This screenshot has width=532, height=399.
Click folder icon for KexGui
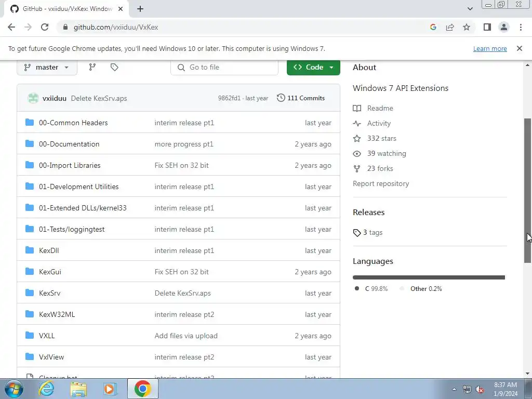tap(30, 271)
